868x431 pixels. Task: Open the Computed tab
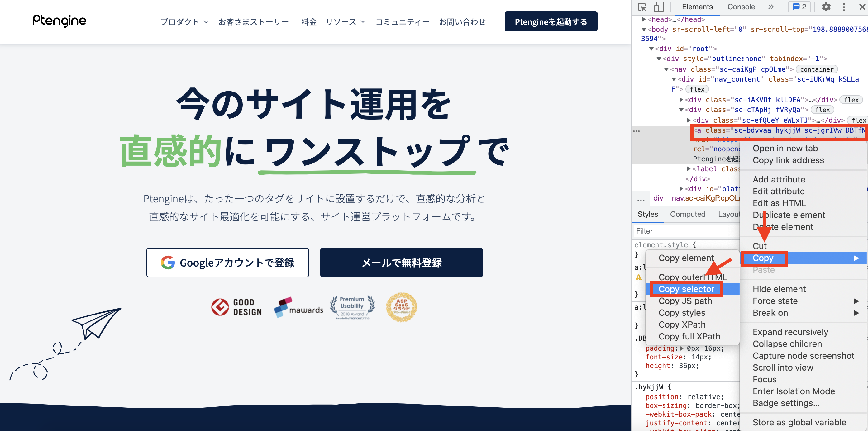(x=687, y=215)
